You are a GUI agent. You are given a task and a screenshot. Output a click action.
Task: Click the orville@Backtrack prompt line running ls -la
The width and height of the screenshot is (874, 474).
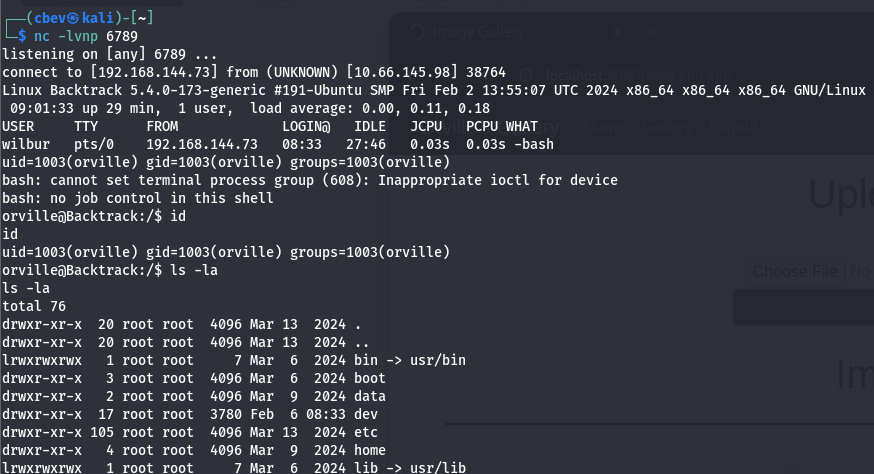[x=108, y=271]
